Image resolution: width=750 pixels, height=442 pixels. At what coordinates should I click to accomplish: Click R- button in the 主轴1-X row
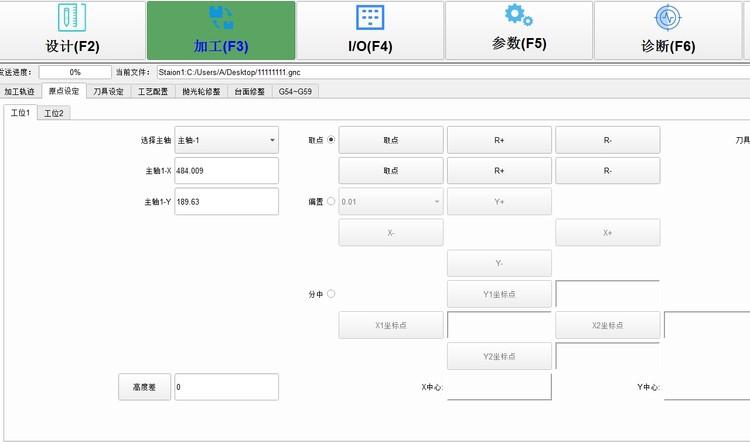click(607, 171)
